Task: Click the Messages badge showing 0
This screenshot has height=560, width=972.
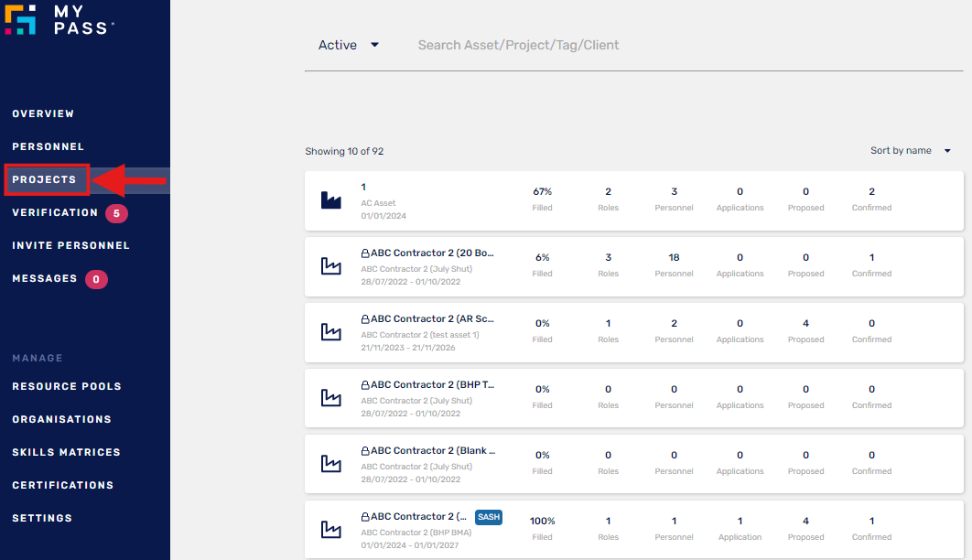Action: (96, 279)
